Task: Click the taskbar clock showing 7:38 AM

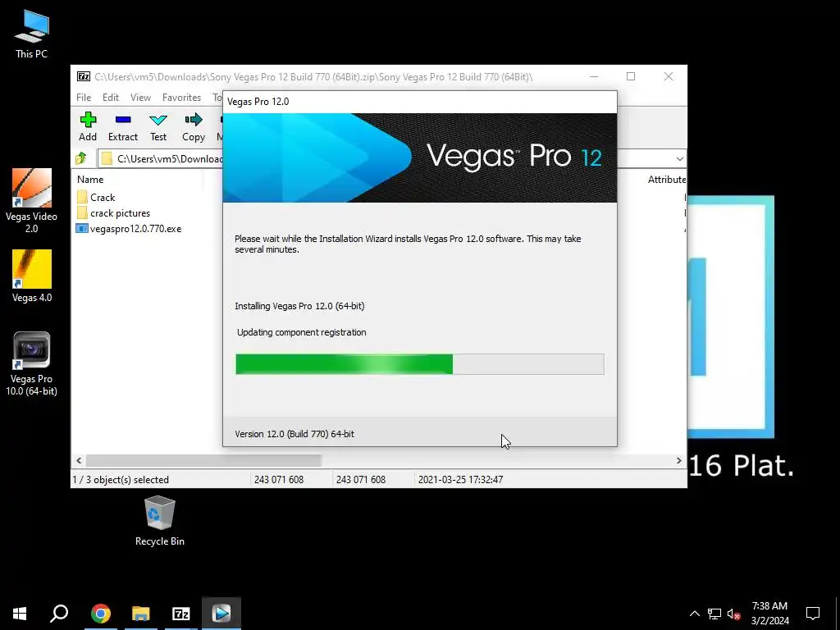Action: tap(769, 614)
